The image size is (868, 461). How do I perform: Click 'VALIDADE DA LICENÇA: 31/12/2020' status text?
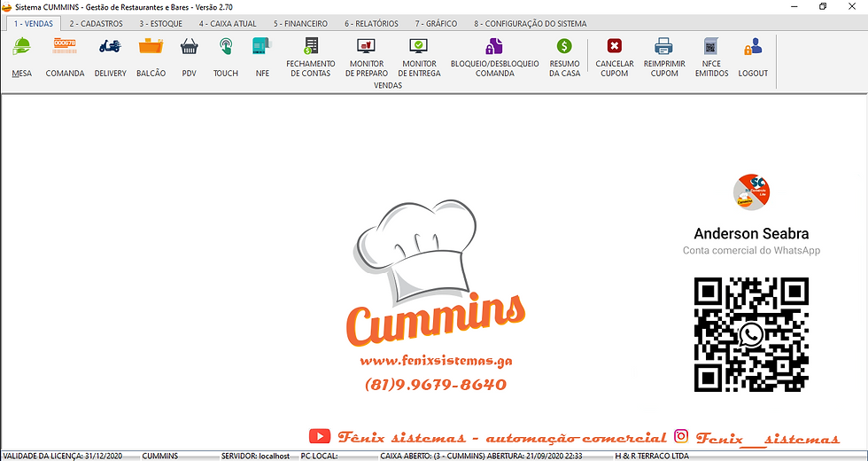pos(62,456)
